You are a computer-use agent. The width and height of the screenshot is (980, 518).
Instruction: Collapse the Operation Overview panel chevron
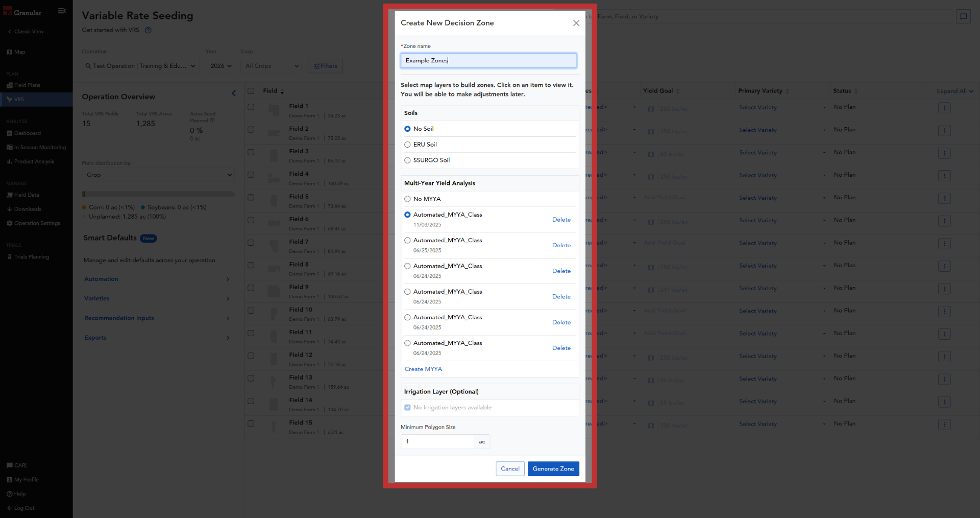click(234, 93)
